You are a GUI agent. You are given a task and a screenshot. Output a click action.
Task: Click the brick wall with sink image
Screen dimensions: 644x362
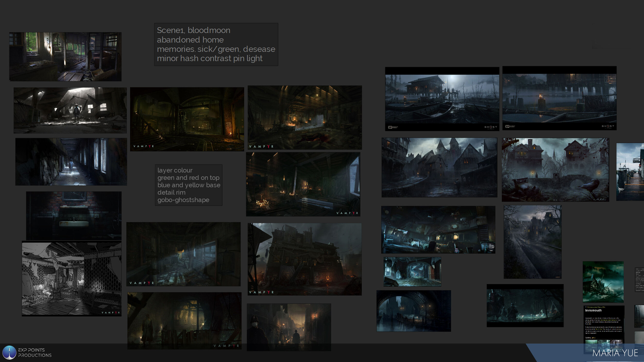(74, 216)
